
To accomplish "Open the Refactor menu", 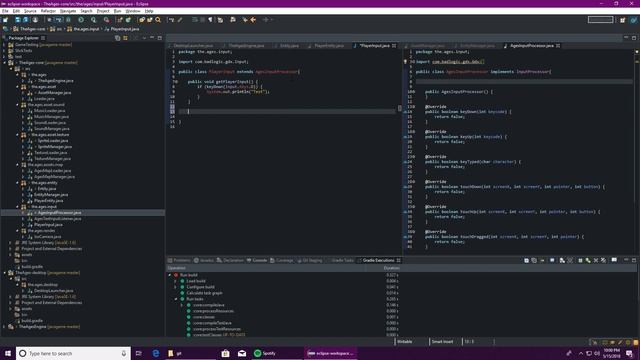I will [48, 11].
